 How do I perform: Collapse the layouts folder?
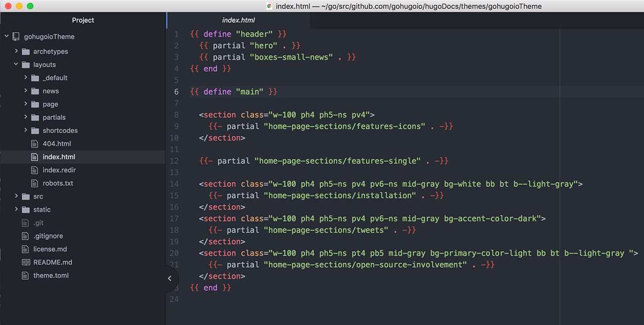[16, 64]
